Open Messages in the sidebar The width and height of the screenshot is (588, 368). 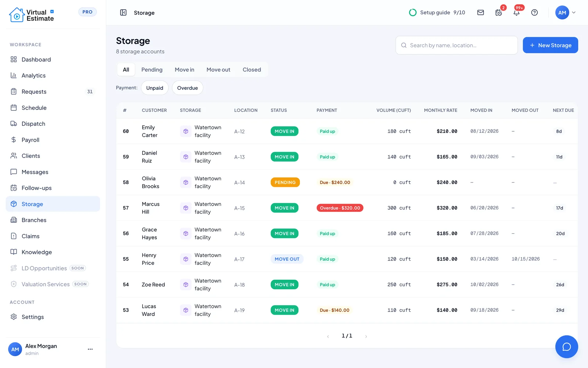(x=53, y=172)
